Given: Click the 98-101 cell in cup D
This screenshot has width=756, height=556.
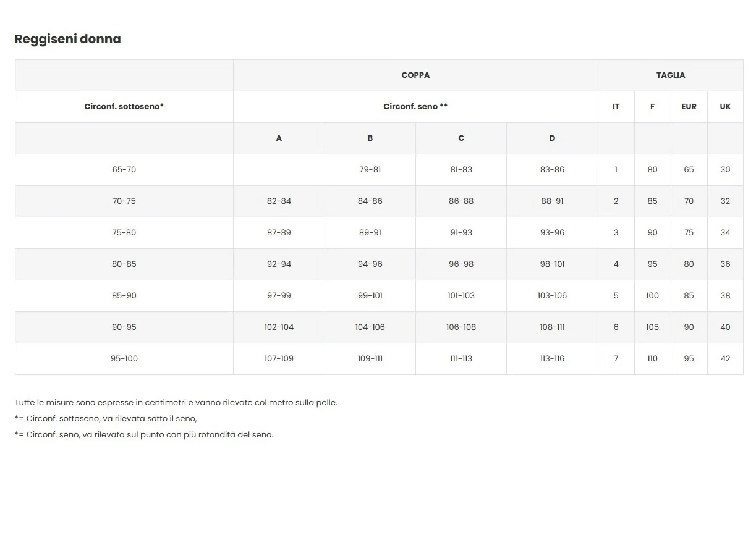Looking at the screenshot, I should click(552, 264).
